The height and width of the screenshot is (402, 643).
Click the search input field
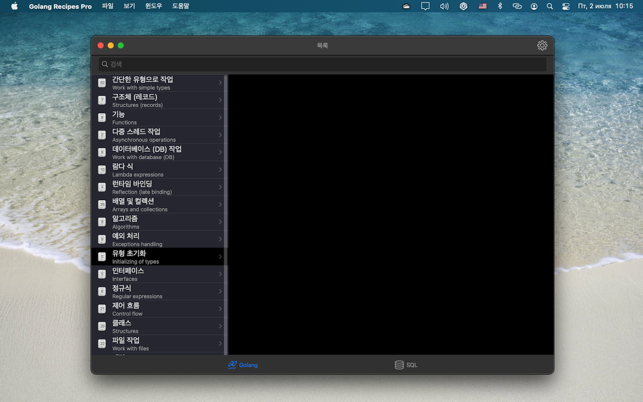322,64
